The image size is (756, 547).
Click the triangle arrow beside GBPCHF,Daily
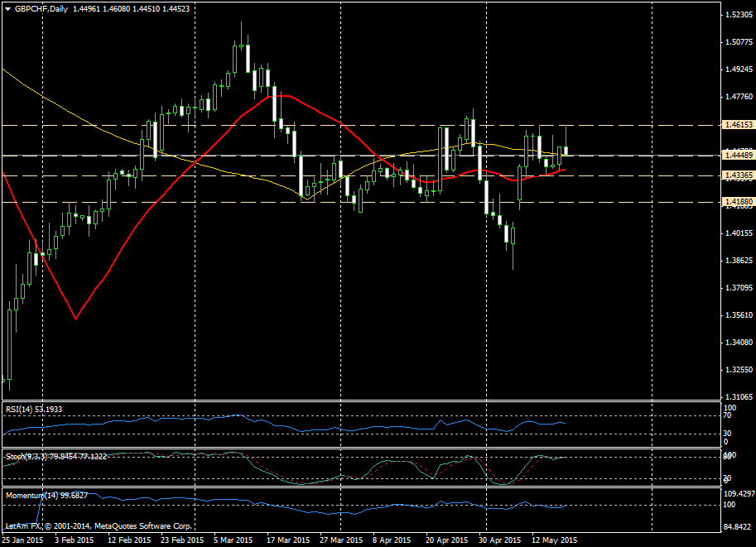tap(7, 8)
